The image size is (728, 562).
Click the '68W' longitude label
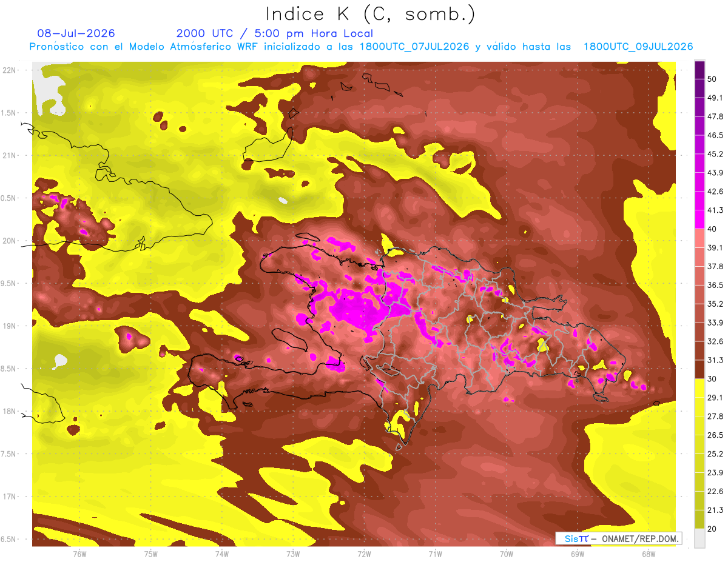point(649,553)
